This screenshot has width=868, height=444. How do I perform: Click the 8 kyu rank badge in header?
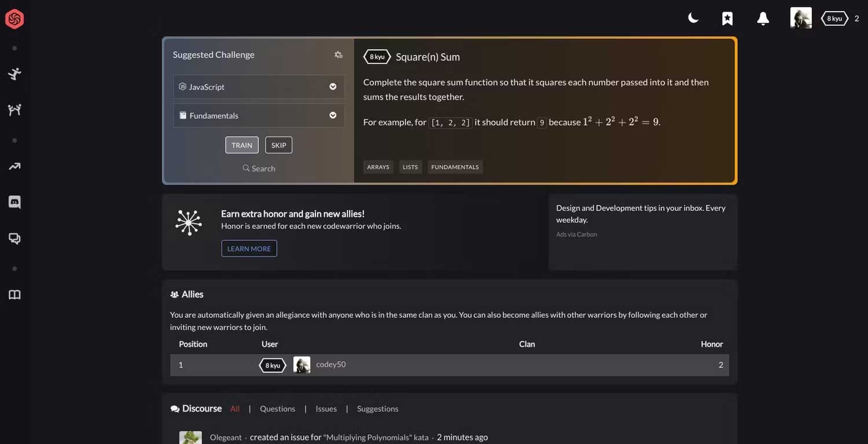click(x=834, y=19)
